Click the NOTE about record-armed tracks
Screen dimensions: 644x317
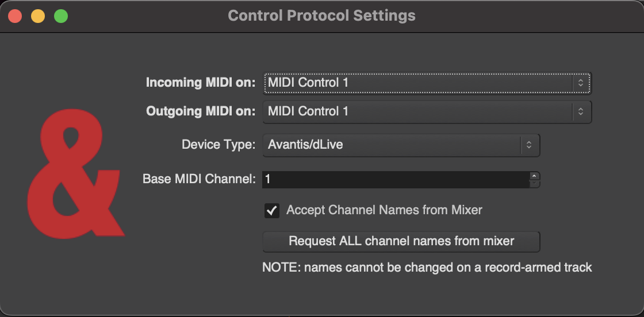coord(427,267)
